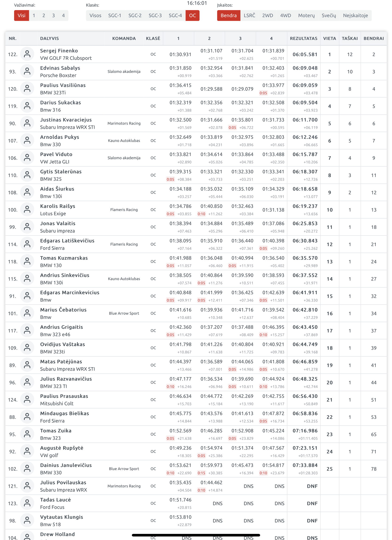Open Edvinas Sabalys's avatar icon
Image resolution: width=392 pixels, height=540 pixels.
(27, 71)
